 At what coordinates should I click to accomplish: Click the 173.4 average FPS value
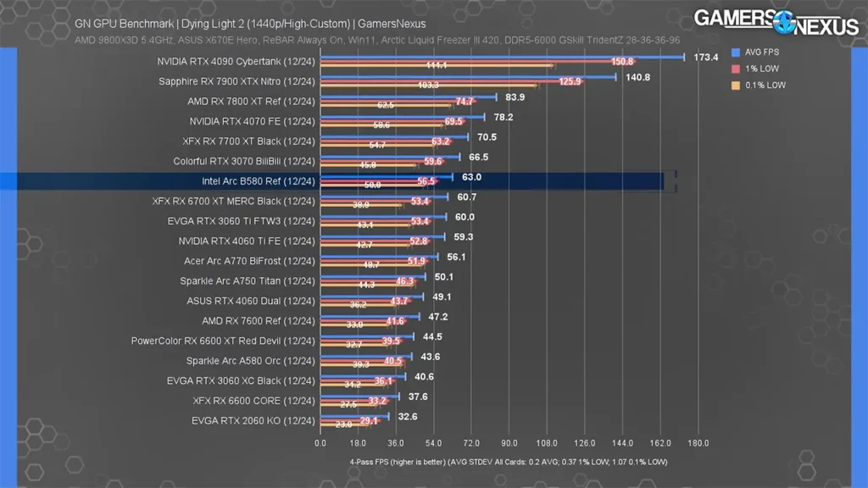pyautogui.click(x=706, y=57)
